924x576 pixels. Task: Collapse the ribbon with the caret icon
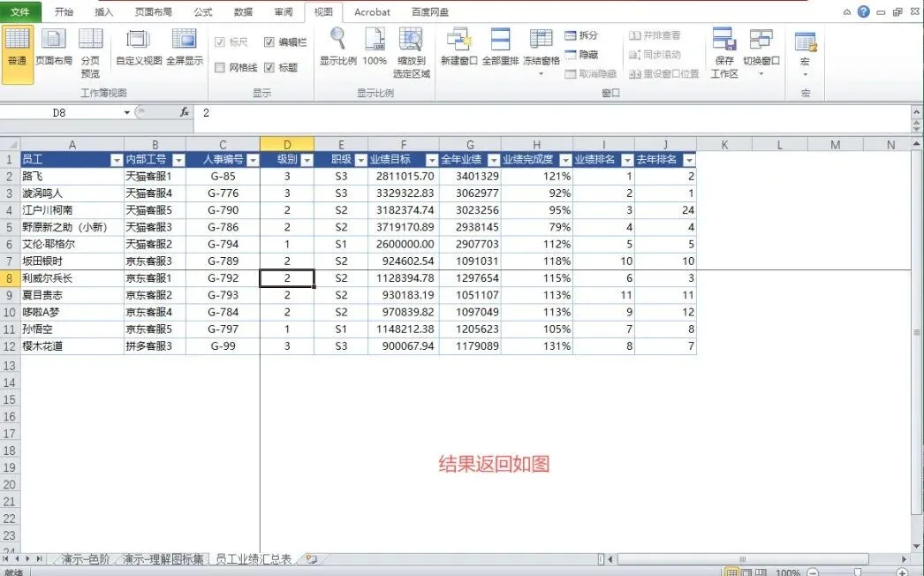[x=847, y=11]
